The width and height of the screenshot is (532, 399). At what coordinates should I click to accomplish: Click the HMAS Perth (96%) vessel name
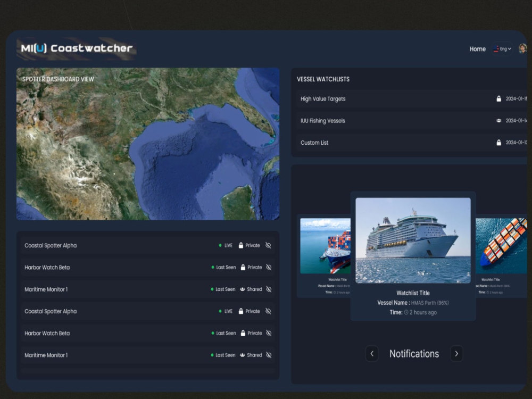(430, 303)
